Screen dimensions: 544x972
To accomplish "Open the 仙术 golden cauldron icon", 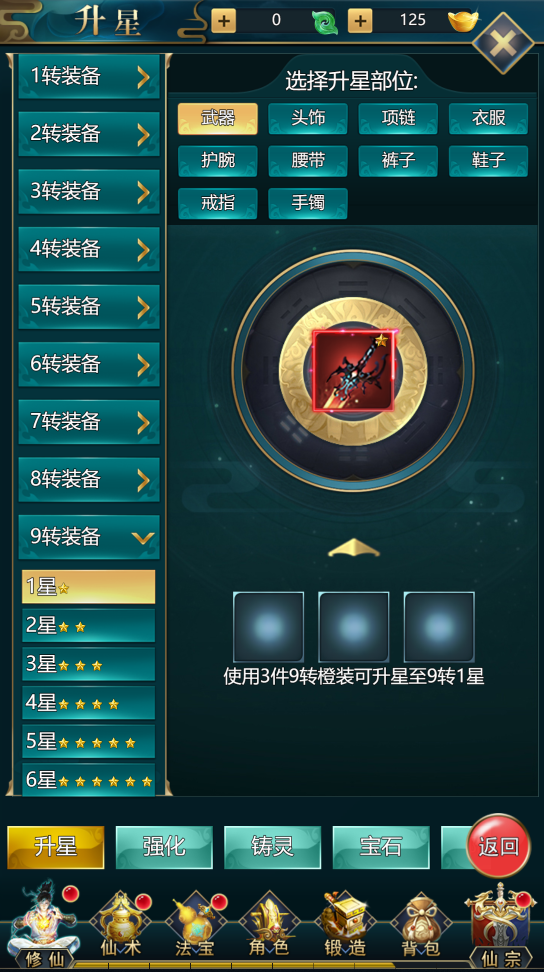I will (x=121, y=925).
